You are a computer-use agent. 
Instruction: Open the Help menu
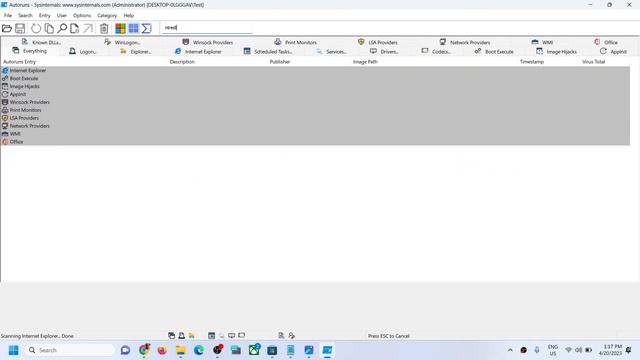(x=129, y=16)
